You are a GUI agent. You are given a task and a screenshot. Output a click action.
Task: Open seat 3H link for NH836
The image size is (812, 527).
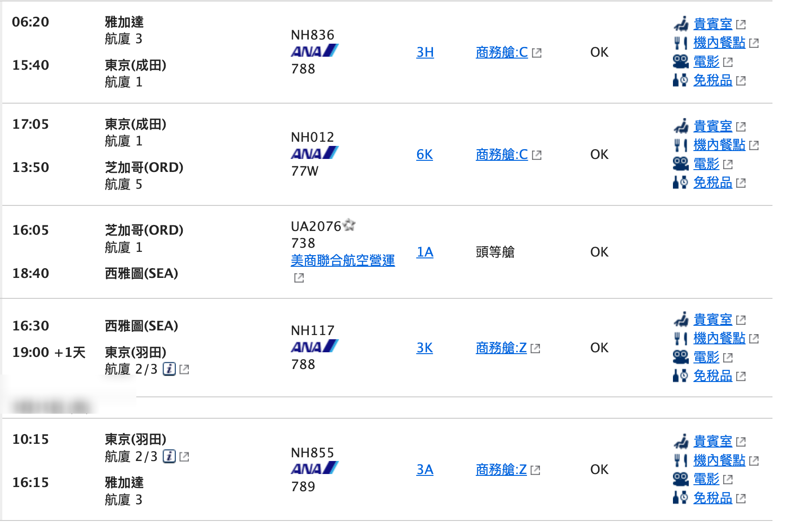coord(425,52)
